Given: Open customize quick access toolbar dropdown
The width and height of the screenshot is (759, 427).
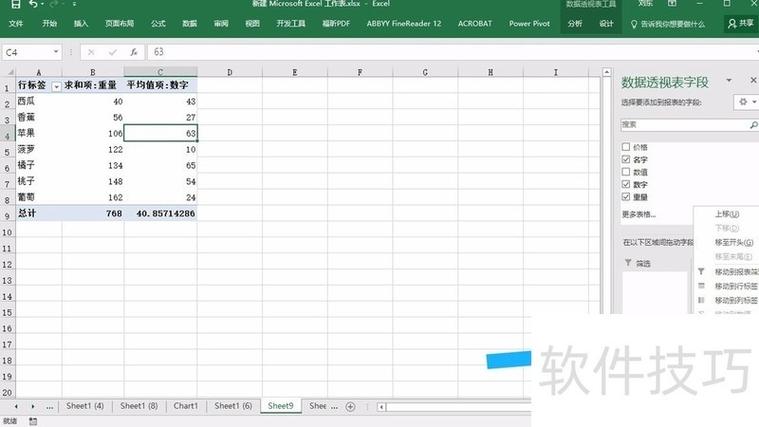Looking at the screenshot, I should (74, 4).
